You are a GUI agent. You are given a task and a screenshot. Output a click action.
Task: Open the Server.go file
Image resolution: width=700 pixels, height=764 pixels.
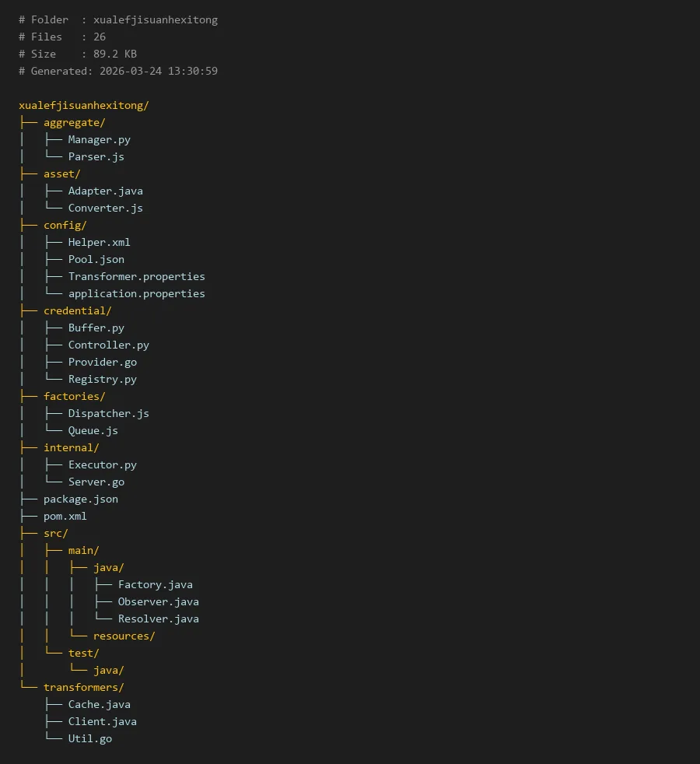point(96,482)
